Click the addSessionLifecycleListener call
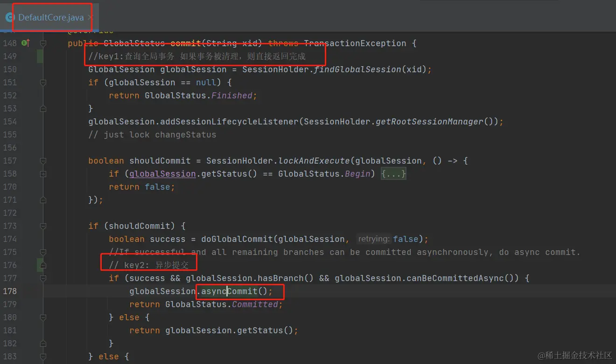The height and width of the screenshot is (364, 616). coord(230,122)
